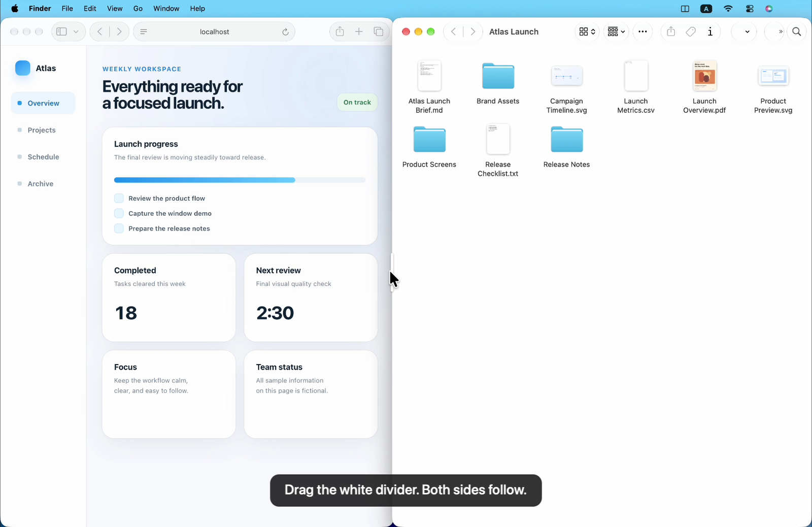812x527 pixels.
Task: Go back in the Safari window
Action: [x=100, y=31]
